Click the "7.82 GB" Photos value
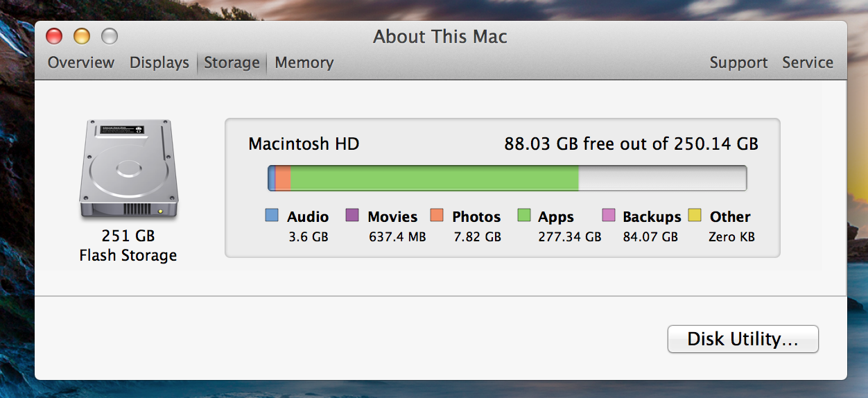Viewport: 868px width, 398px height. click(477, 237)
